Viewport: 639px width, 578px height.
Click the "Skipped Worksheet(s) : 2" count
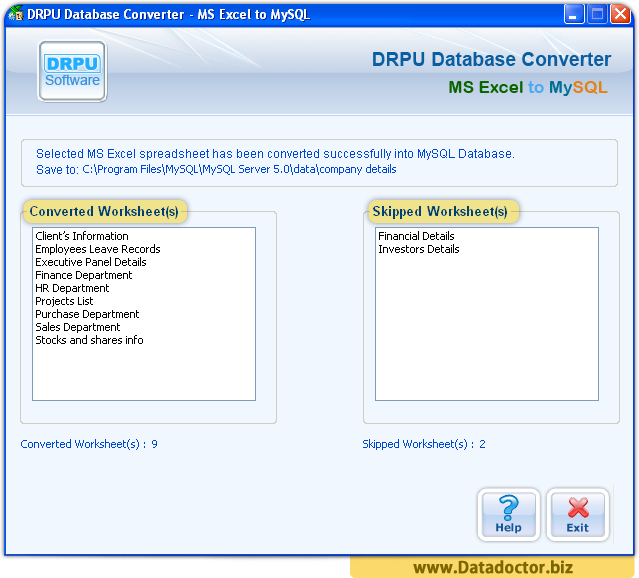(424, 444)
